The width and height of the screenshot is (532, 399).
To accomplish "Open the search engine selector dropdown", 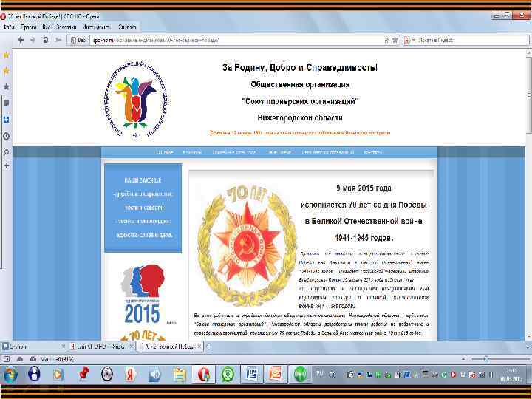I will (x=410, y=40).
